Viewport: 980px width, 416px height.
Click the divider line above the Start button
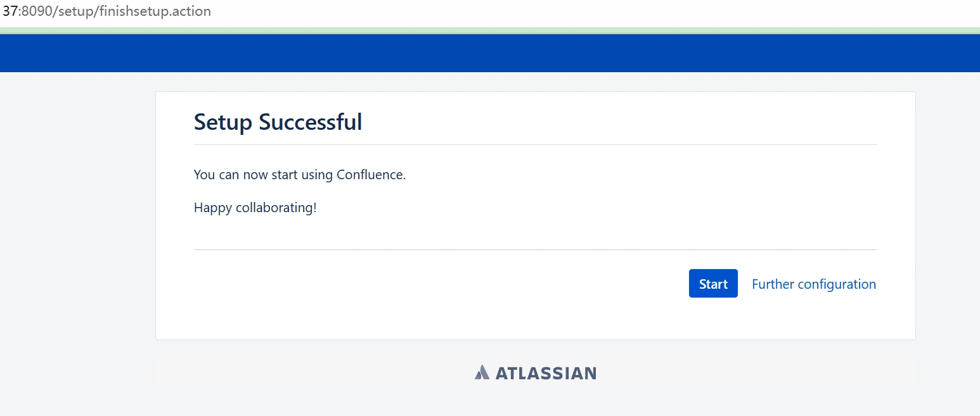(x=535, y=250)
